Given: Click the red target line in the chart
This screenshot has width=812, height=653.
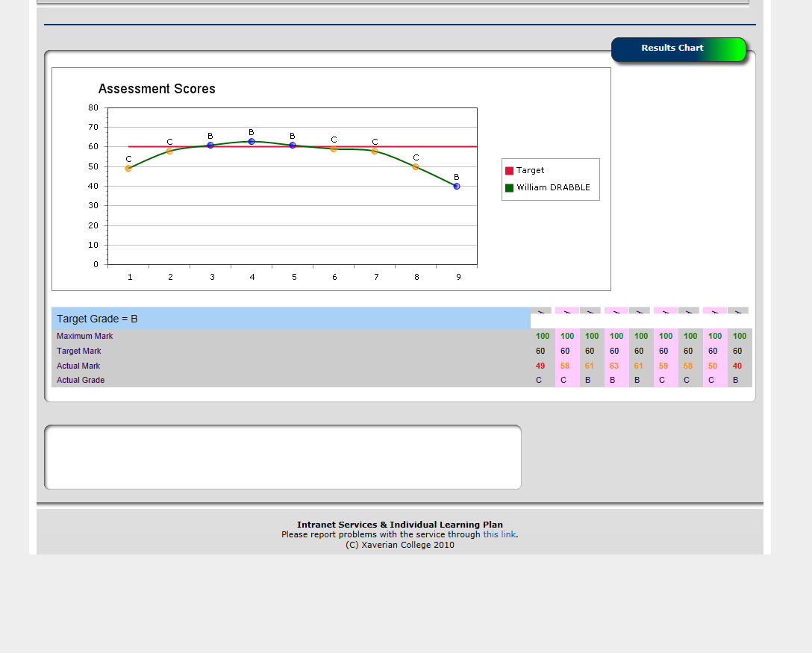Looking at the screenshot, I should (x=302, y=146).
